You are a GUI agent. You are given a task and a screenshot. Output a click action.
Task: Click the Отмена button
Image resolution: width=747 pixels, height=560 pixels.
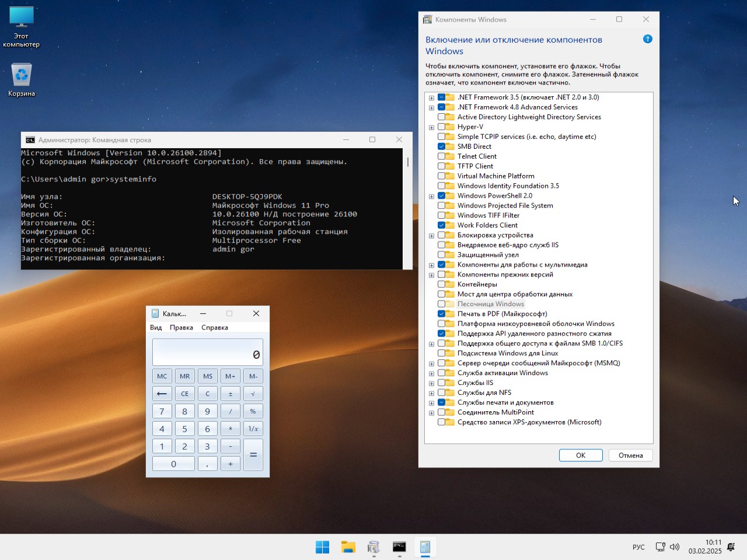(x=630, y=456)
